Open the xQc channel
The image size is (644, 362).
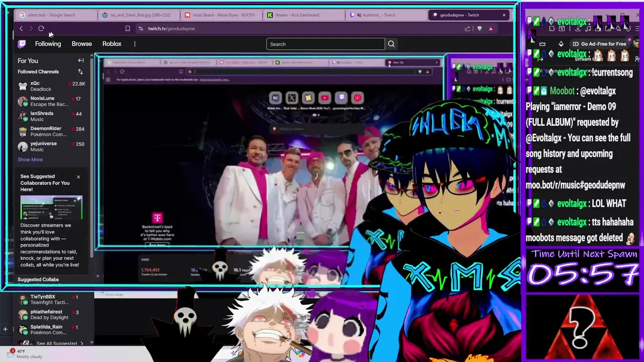click(51, 86)
